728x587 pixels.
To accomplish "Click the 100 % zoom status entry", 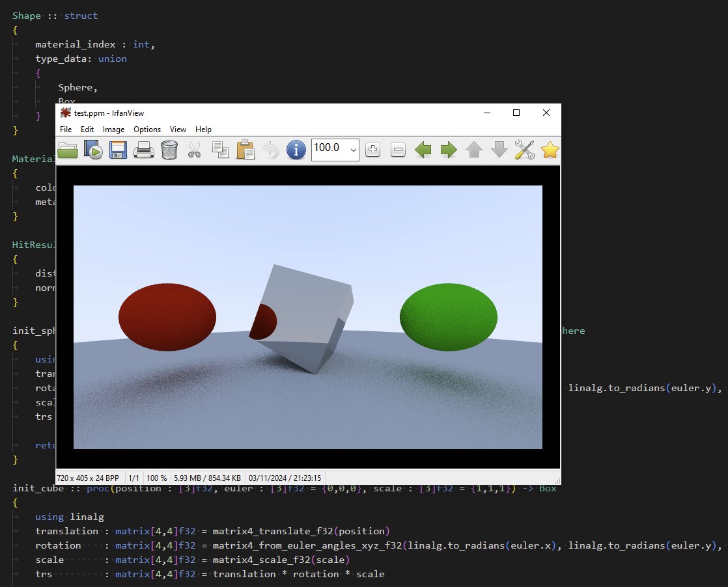I will point(156,478).
